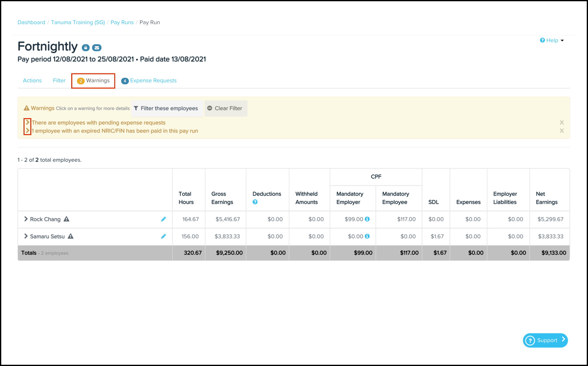Expand the Support widget arrow
The height and width of the screenshot is (366, 588).
[x=563, y=339]
